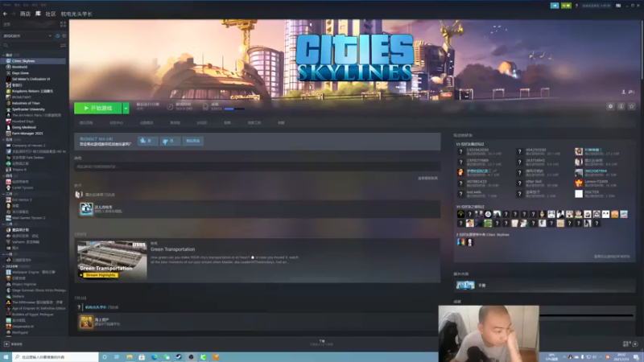Click the blue announcement button in title bar
Screen dimensions: 644x362
[x=555, y=6]
